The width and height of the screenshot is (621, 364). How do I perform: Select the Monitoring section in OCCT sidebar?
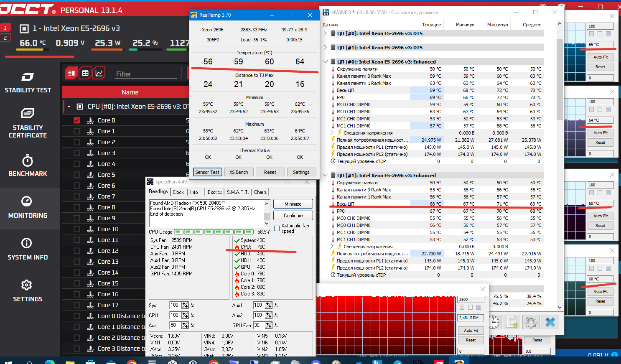click(x=28, y=207)
